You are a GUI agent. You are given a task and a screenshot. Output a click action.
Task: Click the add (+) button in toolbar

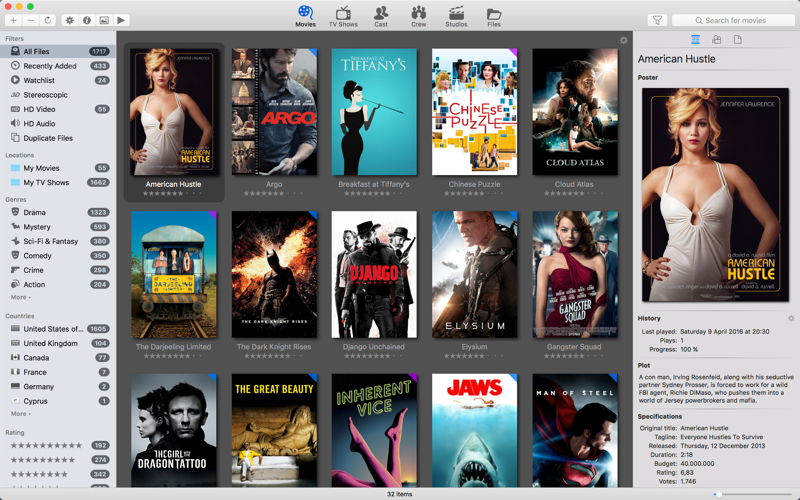pos(13,20)
